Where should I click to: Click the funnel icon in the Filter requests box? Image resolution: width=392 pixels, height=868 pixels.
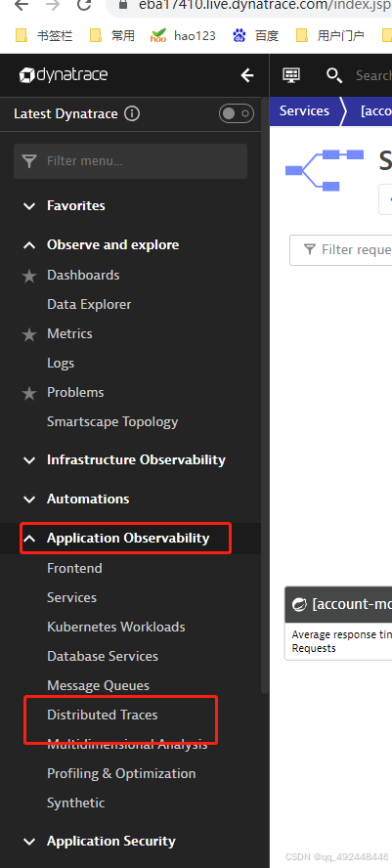[310, 249]
